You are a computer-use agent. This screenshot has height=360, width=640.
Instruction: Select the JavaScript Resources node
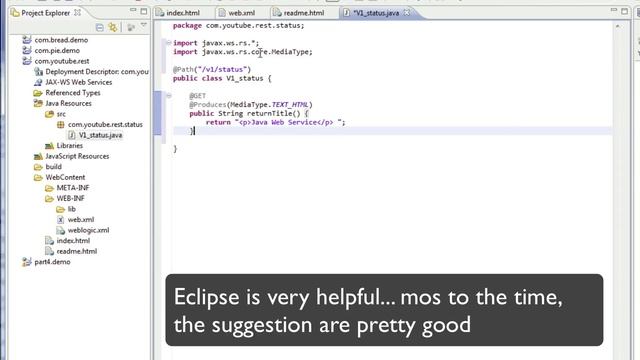(77, 156)
